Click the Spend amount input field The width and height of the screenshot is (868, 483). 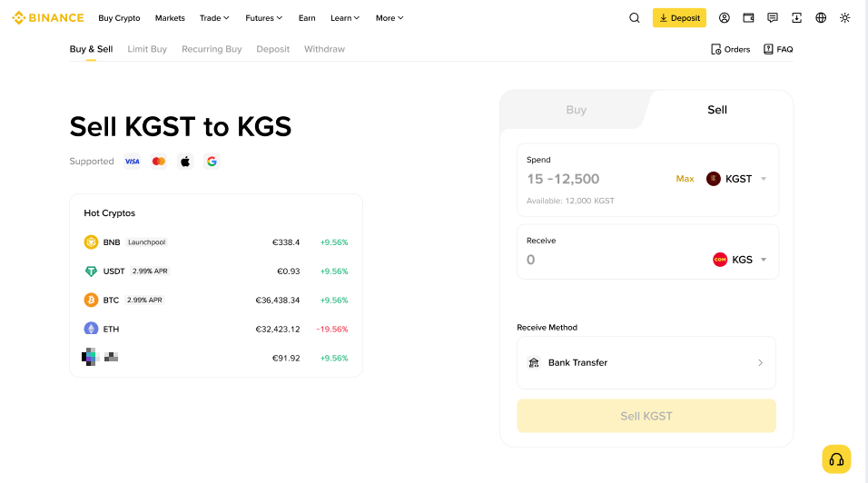coord(595,179)
